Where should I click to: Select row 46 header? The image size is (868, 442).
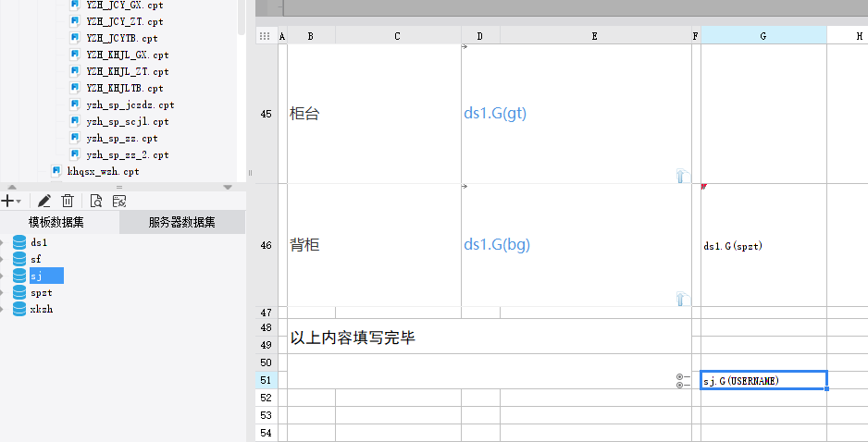[x=267, y=245]
